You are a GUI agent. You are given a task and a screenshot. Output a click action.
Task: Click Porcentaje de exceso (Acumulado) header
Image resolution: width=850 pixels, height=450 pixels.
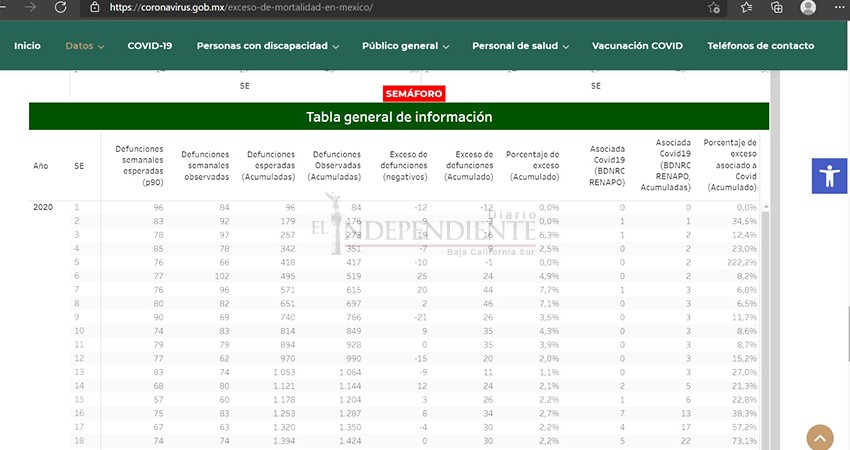click(x=534, y=165)
